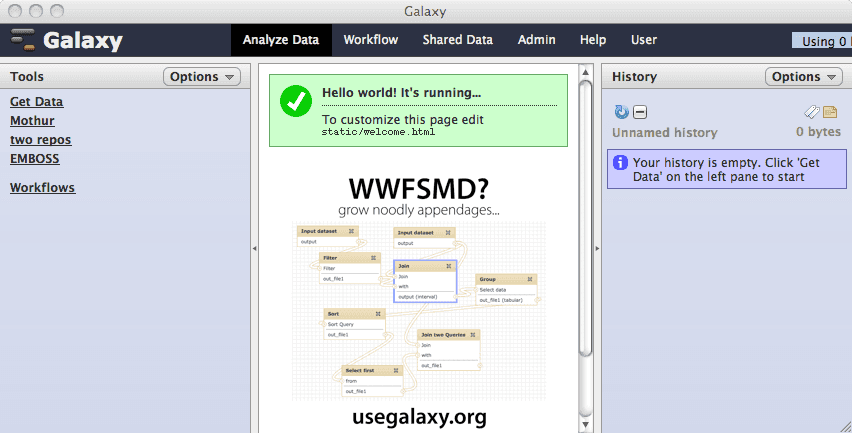852x433 pixels.
Task: Open the History panel Options dropdown
Action: coord(804,77)
